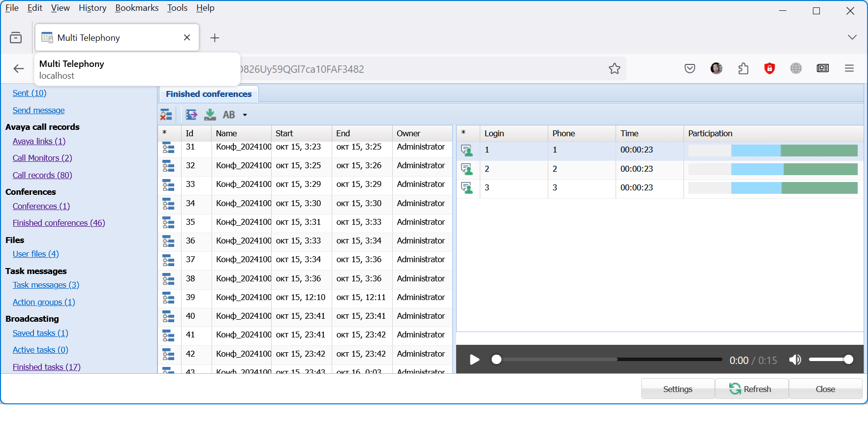Click the participant icon for login 2

tap(466, 169)
